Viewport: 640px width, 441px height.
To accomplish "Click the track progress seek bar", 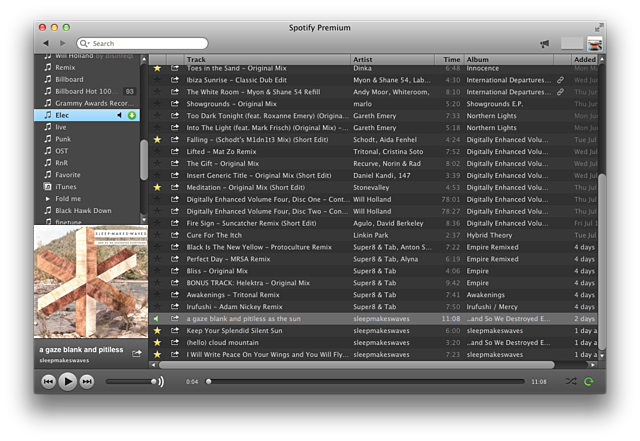I will [x=366, y=381].
